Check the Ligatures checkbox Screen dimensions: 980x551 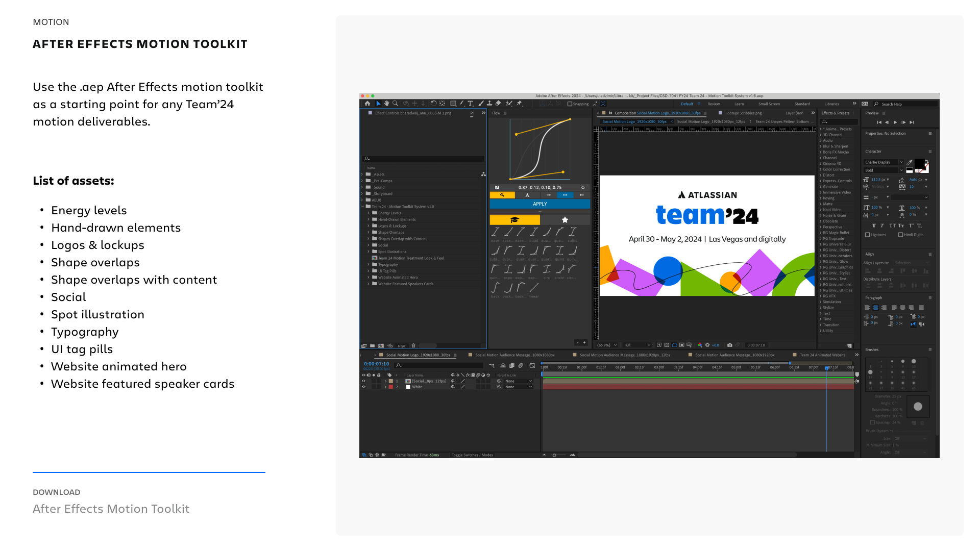coord(867,235)
